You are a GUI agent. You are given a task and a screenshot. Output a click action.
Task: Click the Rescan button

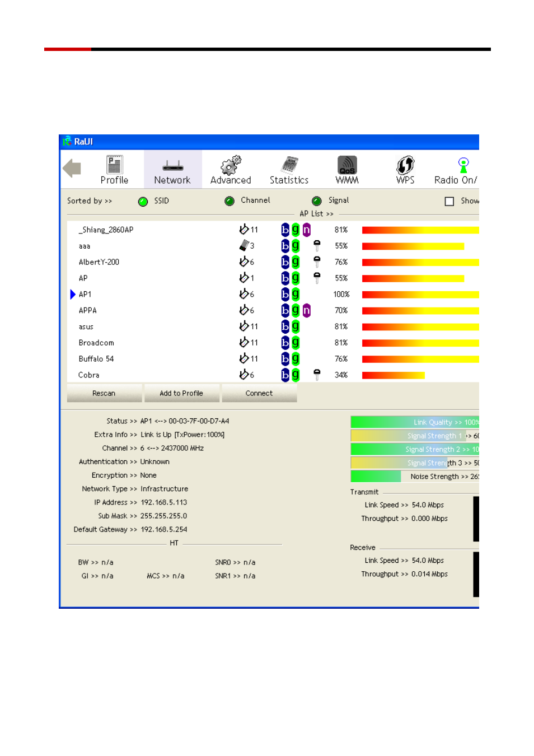(x=104, y=393)
